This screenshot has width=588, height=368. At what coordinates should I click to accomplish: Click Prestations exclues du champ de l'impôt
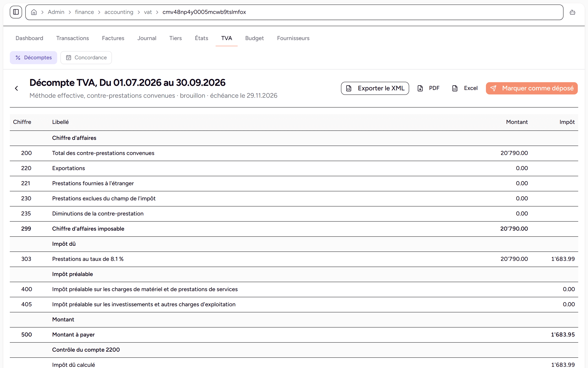[104, 199]
